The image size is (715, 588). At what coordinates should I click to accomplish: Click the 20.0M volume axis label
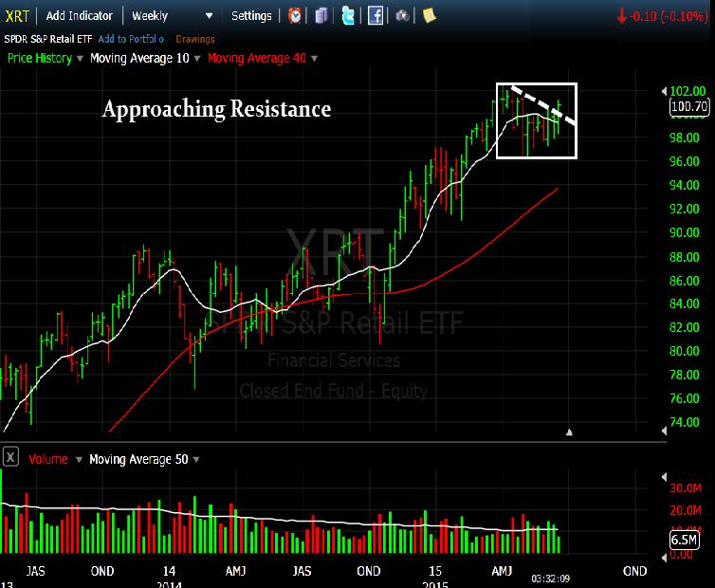click(686, 510)
